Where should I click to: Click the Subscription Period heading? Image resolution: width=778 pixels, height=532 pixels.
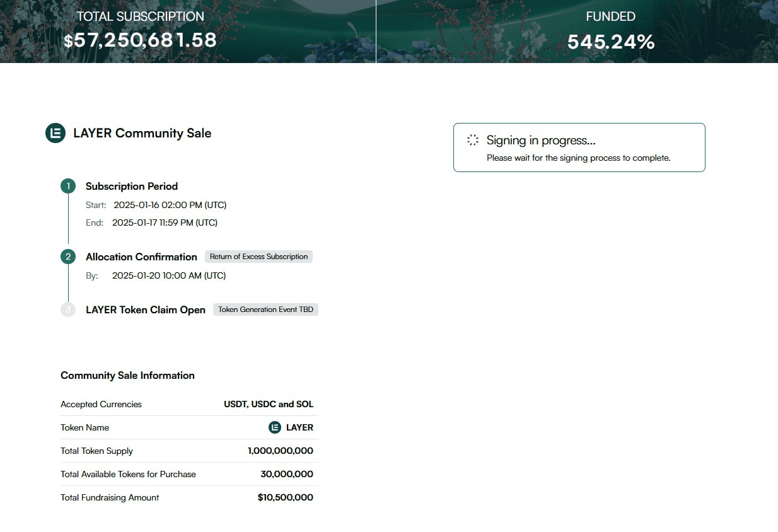coord(132,186)
